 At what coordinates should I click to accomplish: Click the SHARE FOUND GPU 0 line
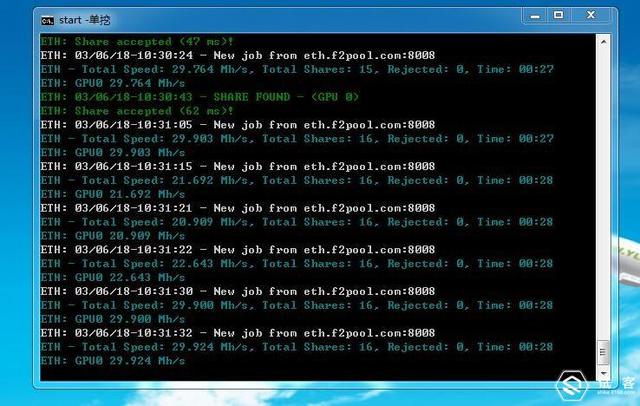(200, 97)
